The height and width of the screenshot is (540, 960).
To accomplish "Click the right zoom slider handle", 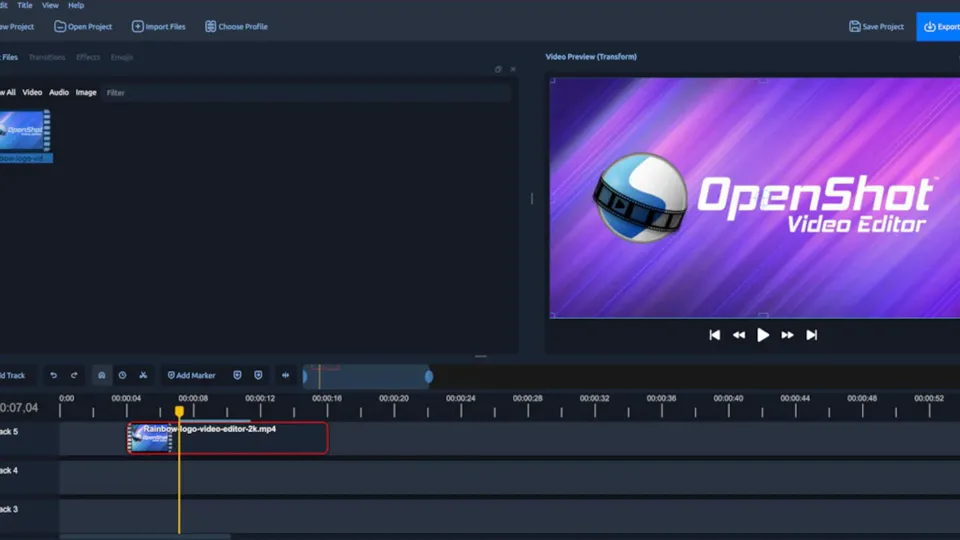I will tap(429, 377).
